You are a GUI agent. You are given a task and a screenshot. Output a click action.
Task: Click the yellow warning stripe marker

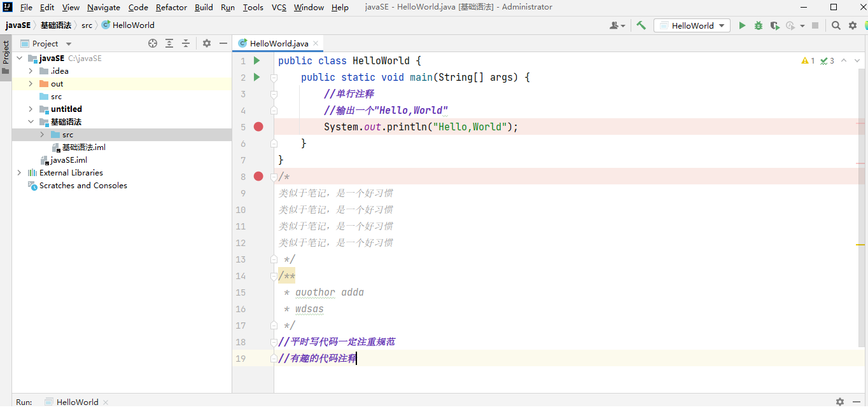(860, 244)
